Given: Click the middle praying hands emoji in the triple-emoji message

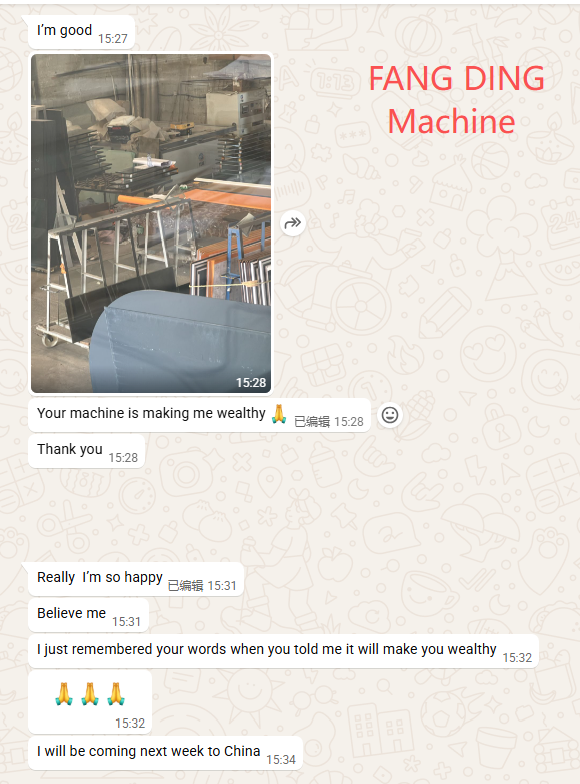Looking at the screenshot, I should (x=90, y=694).
